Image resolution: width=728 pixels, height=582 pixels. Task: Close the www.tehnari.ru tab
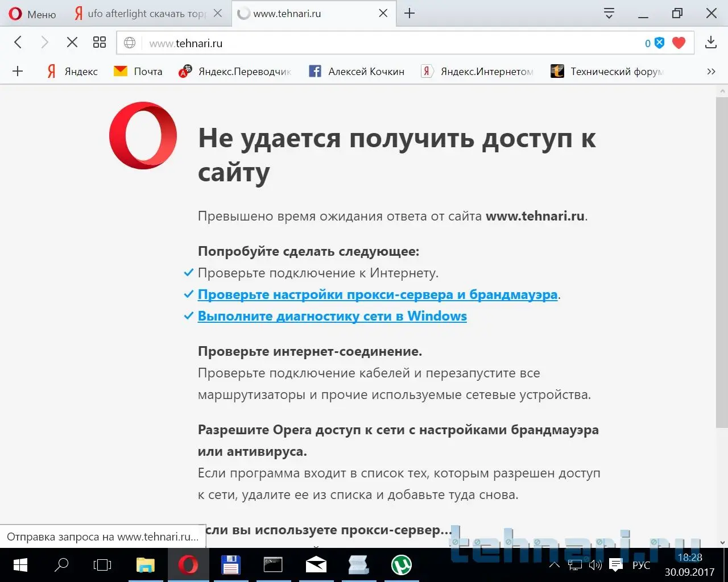(x=383, y=13)
